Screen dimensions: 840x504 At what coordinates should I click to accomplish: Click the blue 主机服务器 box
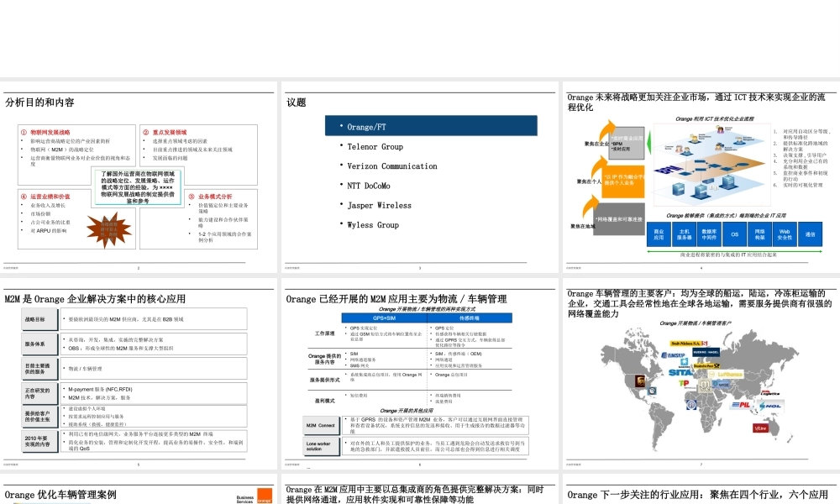pyautogui.click(x=684, y=234)
